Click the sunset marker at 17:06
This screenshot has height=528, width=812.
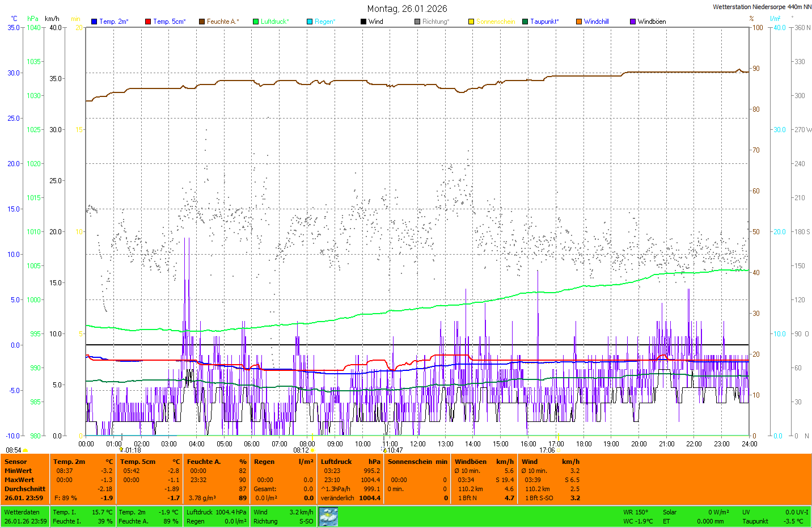(559, 450)
